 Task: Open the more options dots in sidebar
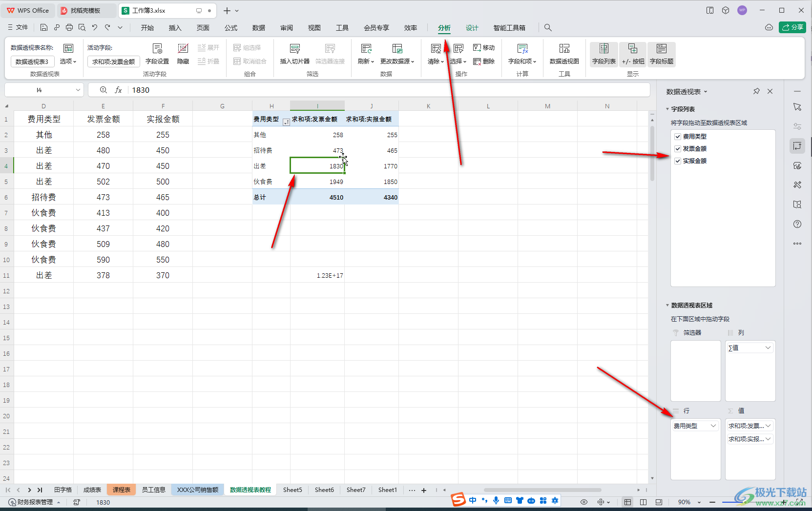[797, 243]
